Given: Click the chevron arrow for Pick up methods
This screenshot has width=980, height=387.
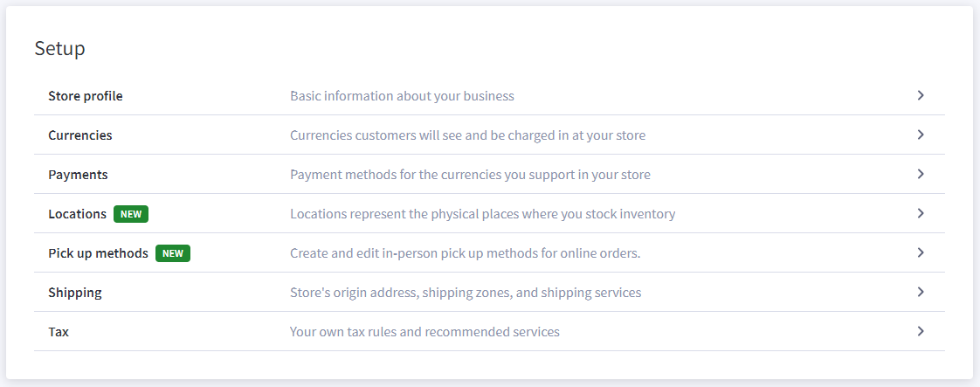Looking at the screenshot, I should coord(920,252).
